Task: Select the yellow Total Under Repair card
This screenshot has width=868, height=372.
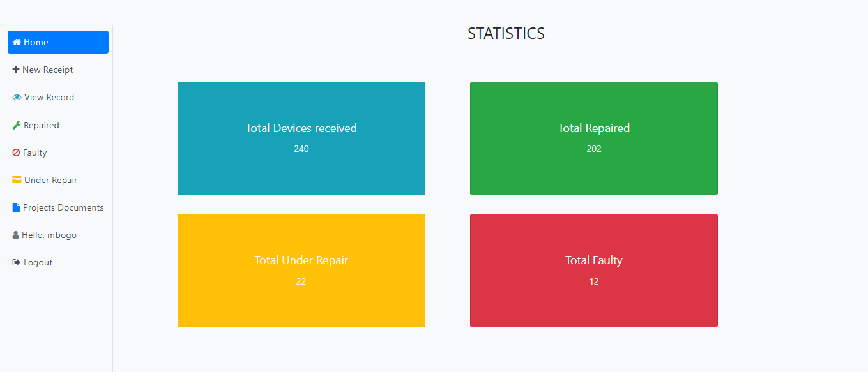Action: 301,271
